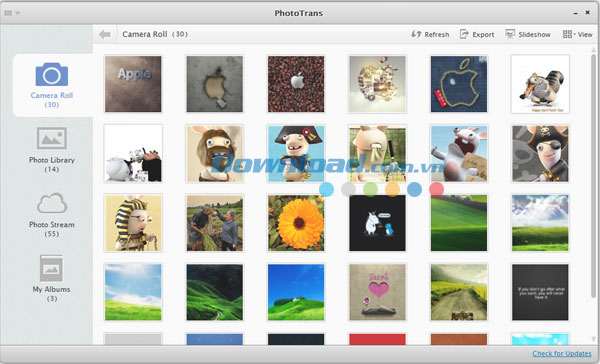Screen dimensions: 600x364
Task: Open My Albums section
Action: 52,279
